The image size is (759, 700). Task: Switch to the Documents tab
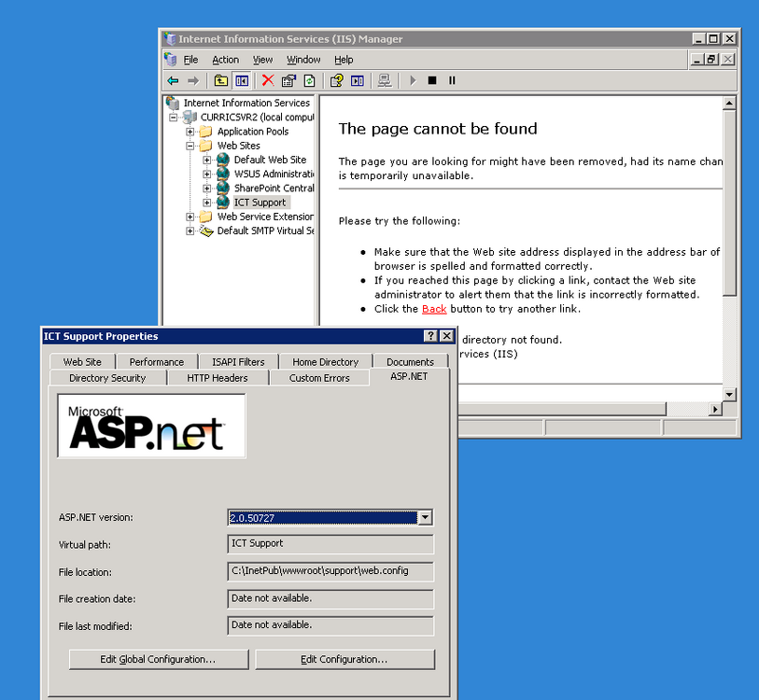tap(410, 361)
